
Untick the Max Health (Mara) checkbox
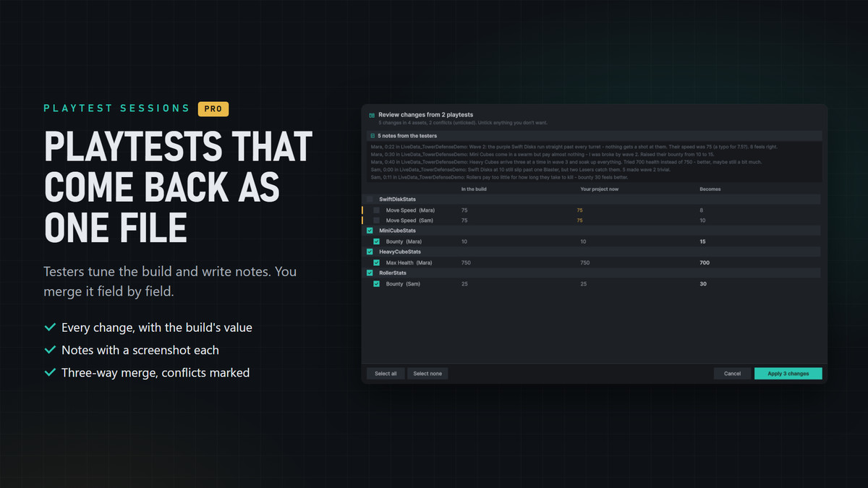376,262
